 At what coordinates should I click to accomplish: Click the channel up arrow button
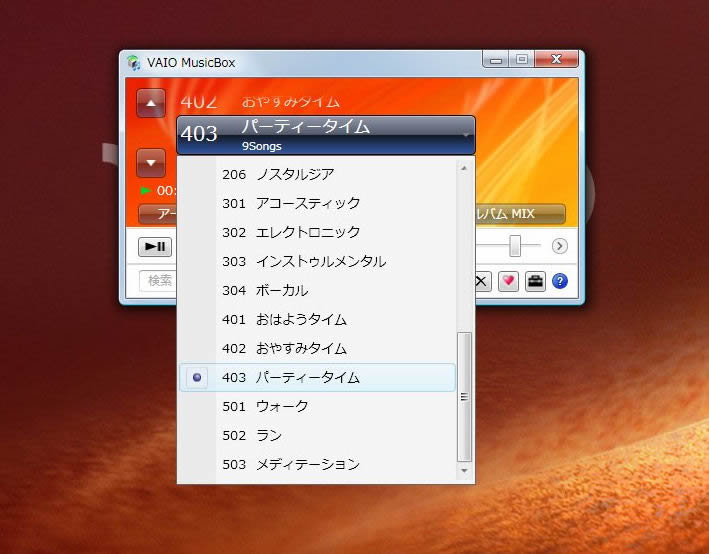(150, 103)
